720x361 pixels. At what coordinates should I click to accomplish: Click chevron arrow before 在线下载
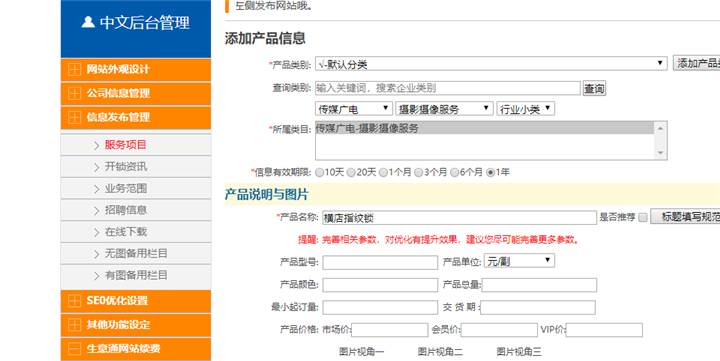[x=96, y=232]
